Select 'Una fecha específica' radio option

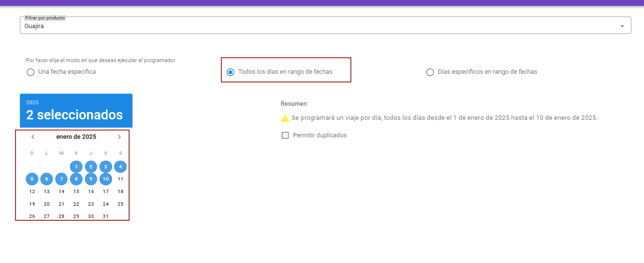click(31, 72)
